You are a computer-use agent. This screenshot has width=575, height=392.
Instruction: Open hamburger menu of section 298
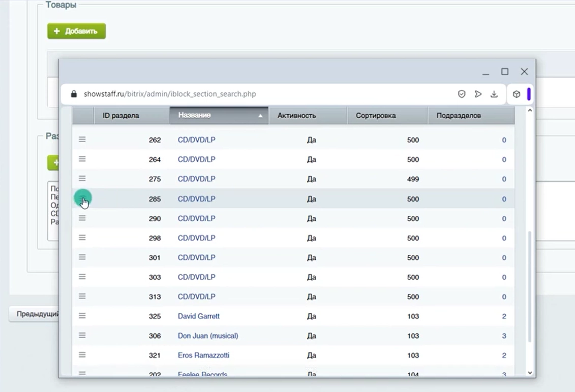tap(82, 238)
